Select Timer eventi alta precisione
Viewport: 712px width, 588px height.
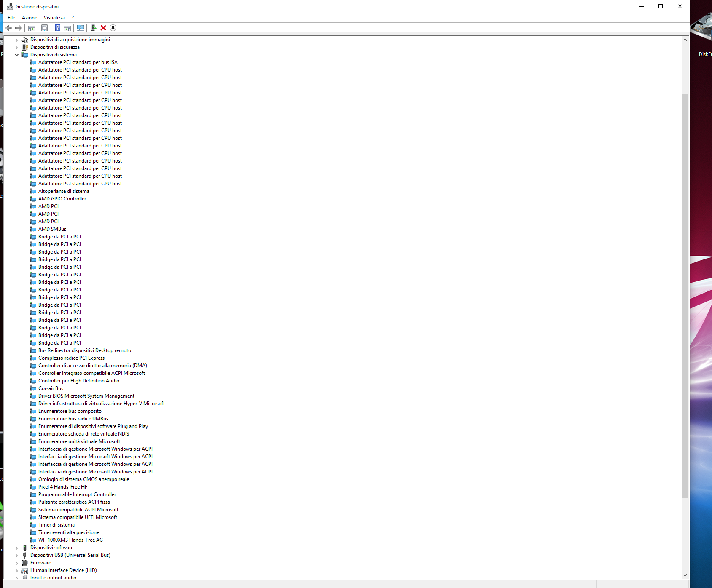tap(69, 532)
